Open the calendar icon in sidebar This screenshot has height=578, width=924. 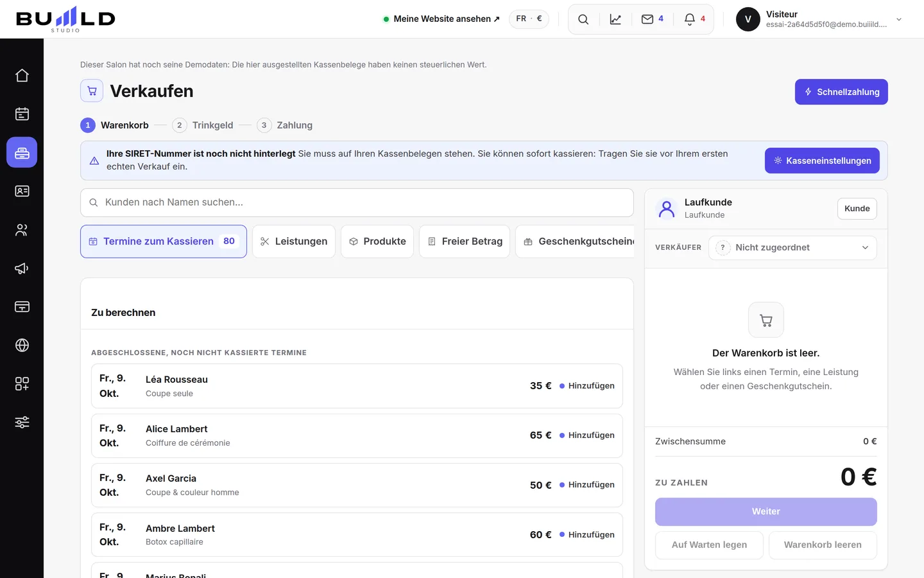tap(22, 114)
